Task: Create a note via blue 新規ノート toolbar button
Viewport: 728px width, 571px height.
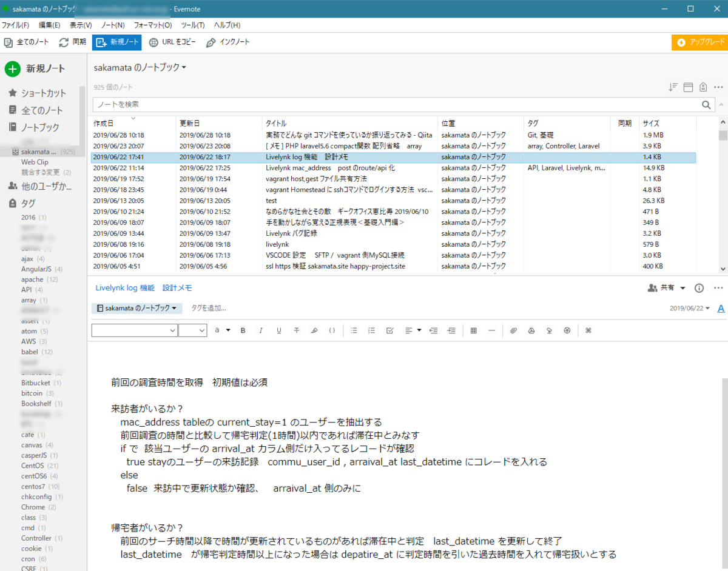Action: click(x=116, y=42)
